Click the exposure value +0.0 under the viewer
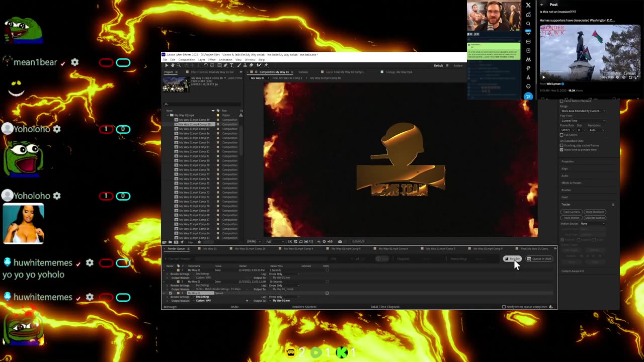This screenshot has width=644, height=362. pos(330,242)
